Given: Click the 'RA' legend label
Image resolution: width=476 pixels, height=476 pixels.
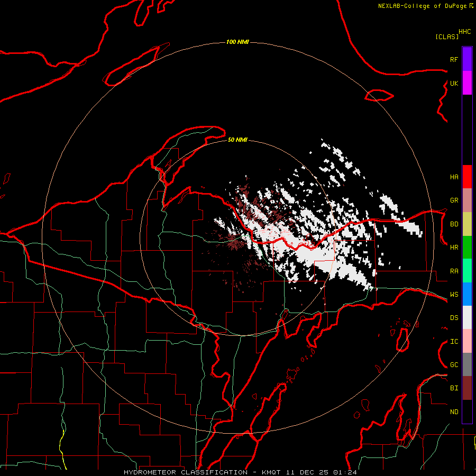Looking at the screenshot, I should pos(454,271).
